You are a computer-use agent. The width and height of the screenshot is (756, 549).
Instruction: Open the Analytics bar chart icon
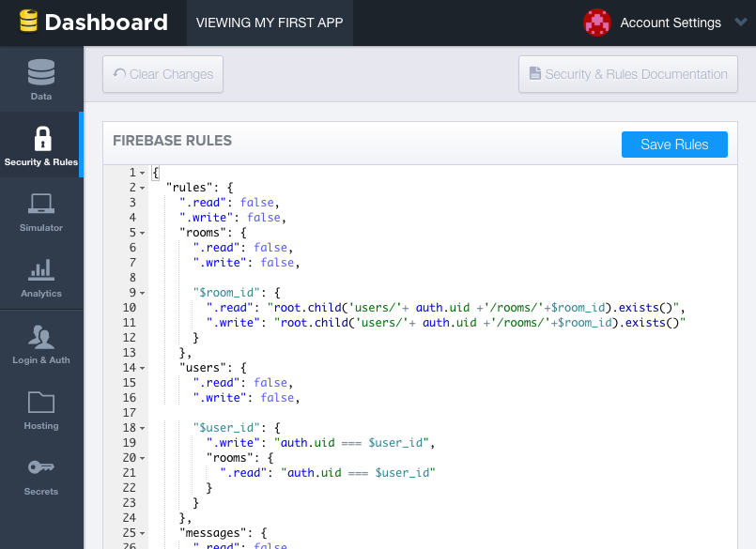pos(41,269)
